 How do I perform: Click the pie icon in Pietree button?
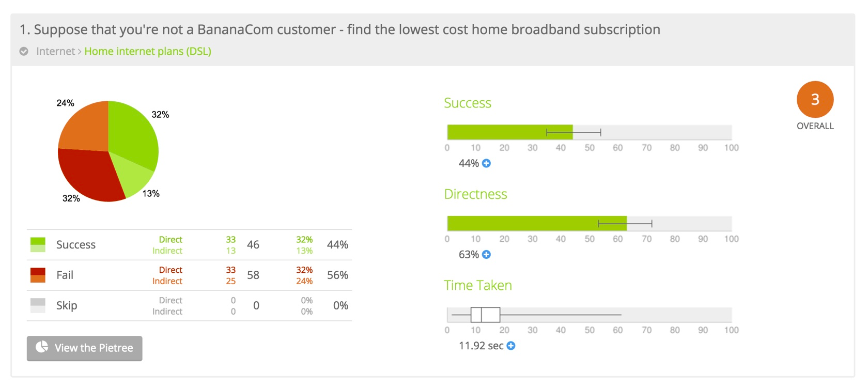42,347
